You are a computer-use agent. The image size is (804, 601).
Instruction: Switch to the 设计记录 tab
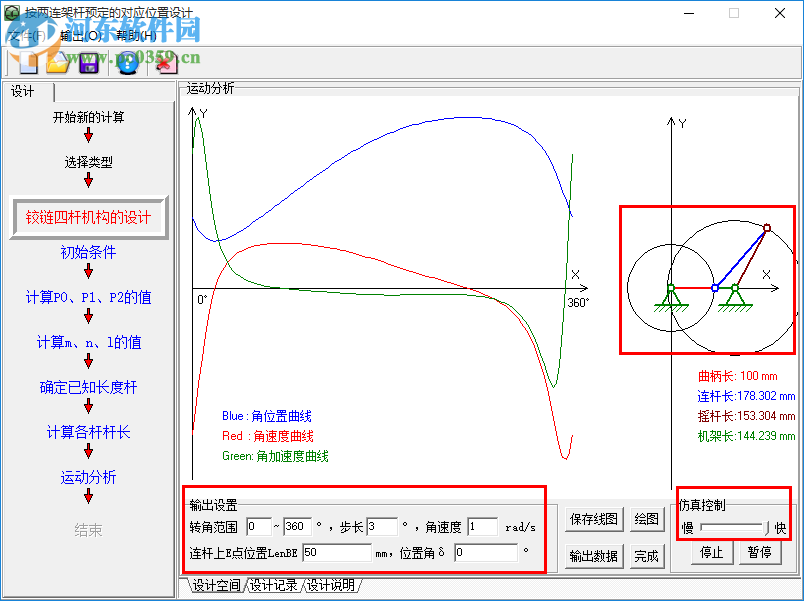pyautogui.click(x=272, y=585)
